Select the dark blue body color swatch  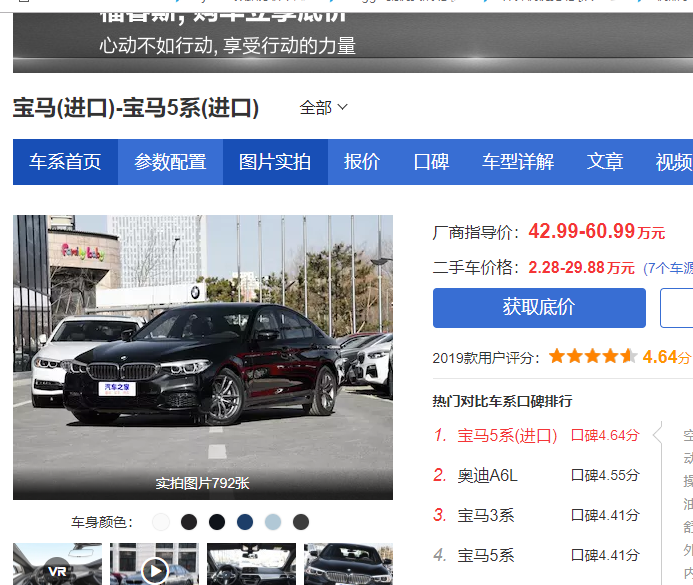[245, 522]
